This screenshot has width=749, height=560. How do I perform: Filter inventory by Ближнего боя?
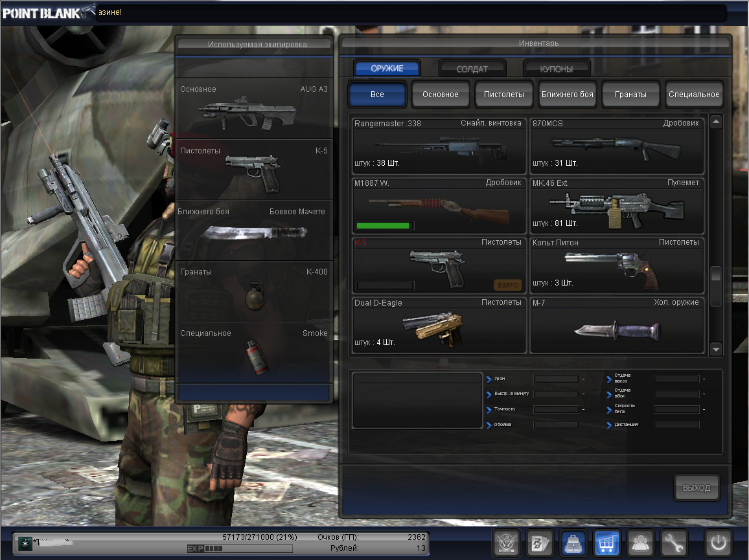pos(568,94)
